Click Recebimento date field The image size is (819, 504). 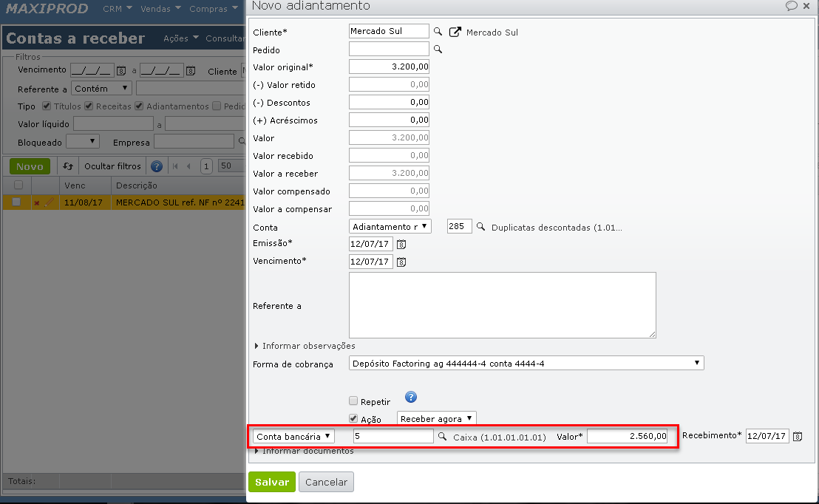767,436
